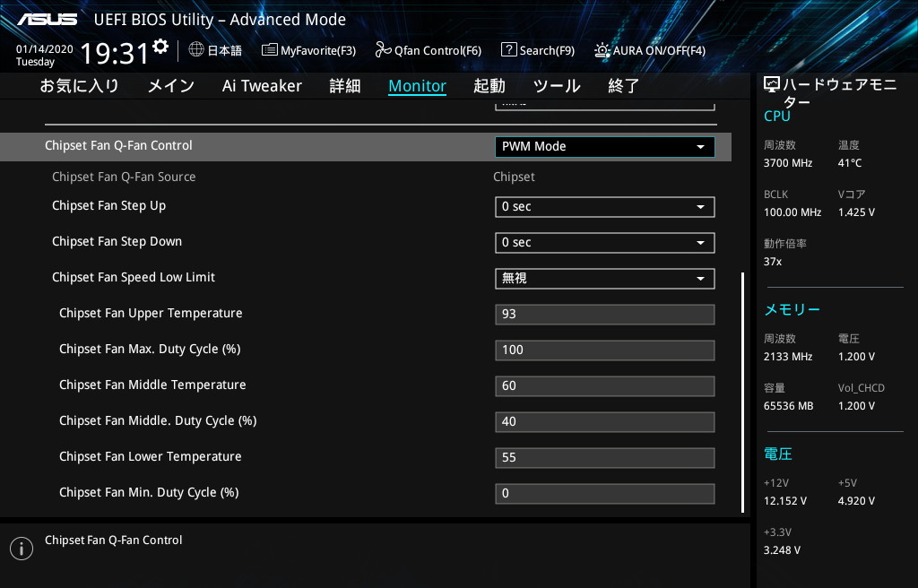Viewport: 918px width, 588px height.
Task: Click the ASUS logo
Action: [47, 20]
